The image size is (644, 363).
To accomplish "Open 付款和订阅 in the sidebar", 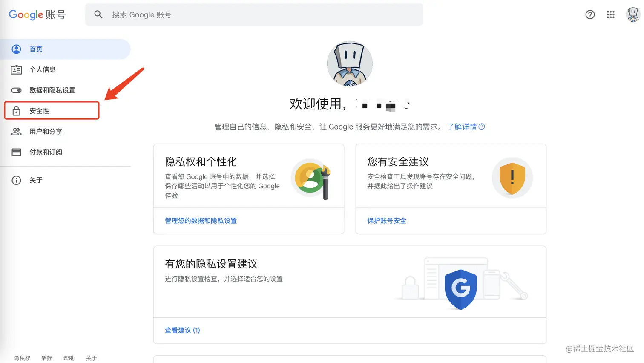I will 65,152.
